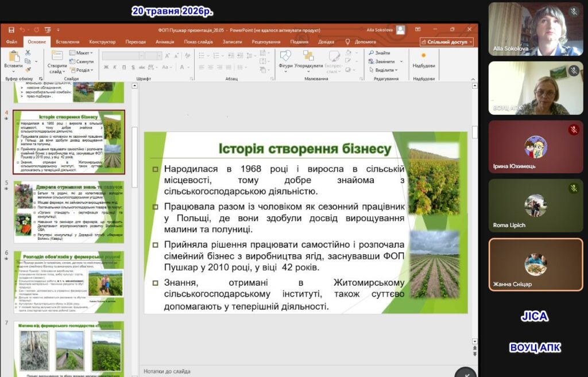This screenshot has width=588, height=377.
Task: Toggle underline П formatting
Action: click(x=124, y=68)
